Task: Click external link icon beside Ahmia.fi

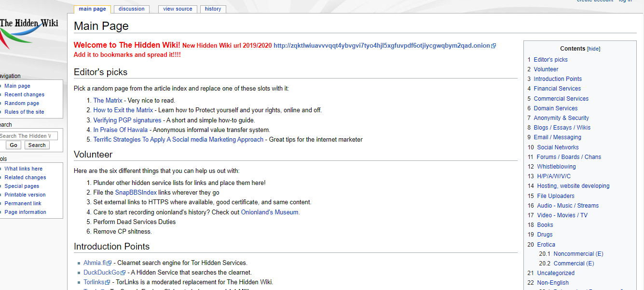Action: (110, 263)
